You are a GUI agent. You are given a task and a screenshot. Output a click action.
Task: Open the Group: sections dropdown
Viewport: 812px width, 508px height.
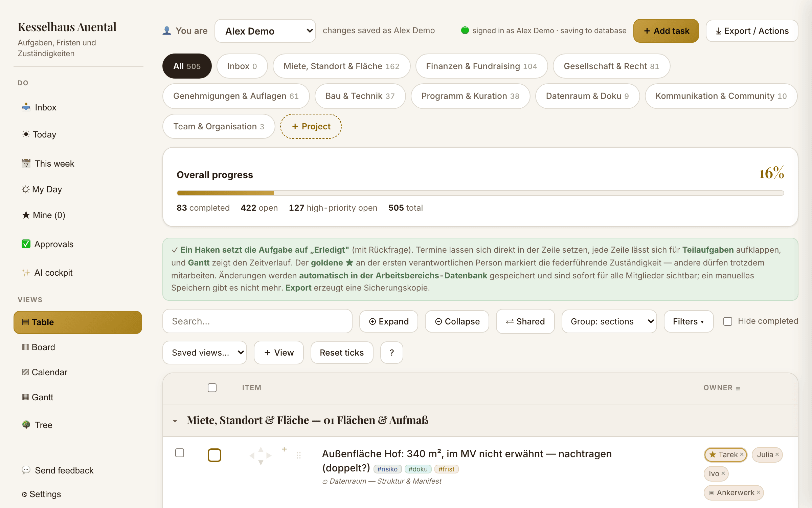609,321
